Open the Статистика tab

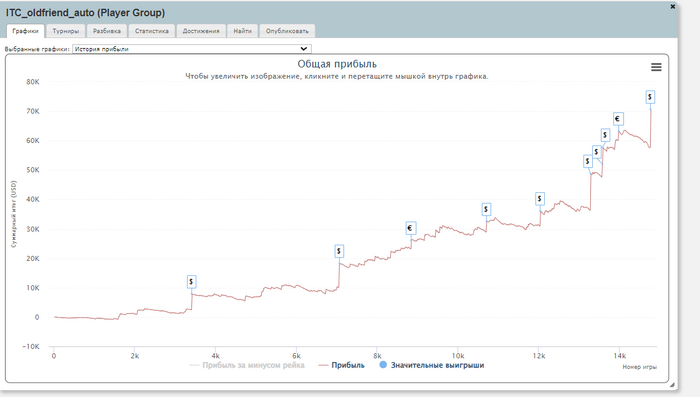coord(152,31)
